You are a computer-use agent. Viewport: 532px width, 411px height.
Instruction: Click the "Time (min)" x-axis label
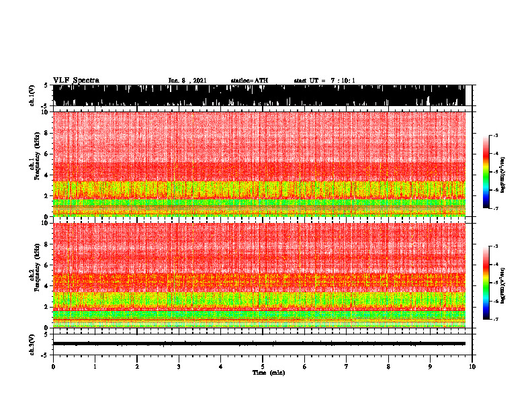point(269,373)
